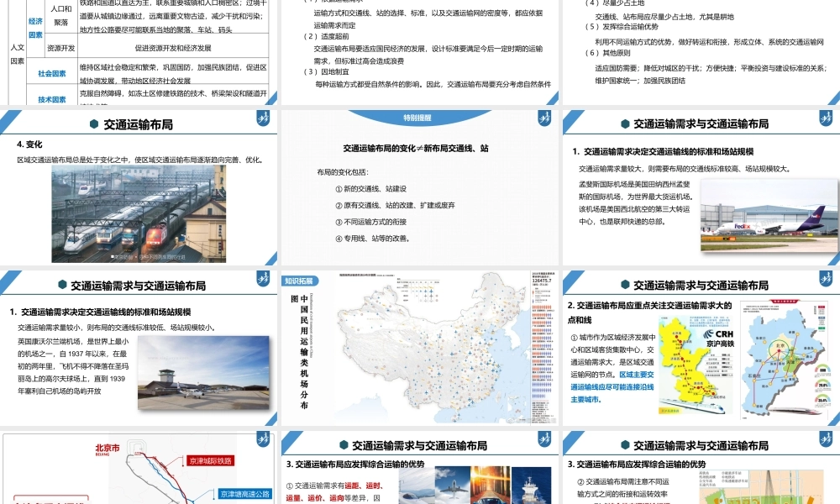This screenshot has width=840, height=504.
Task: Click the vertical title 中国民用运输类机场分布
Action: [304, 351]
